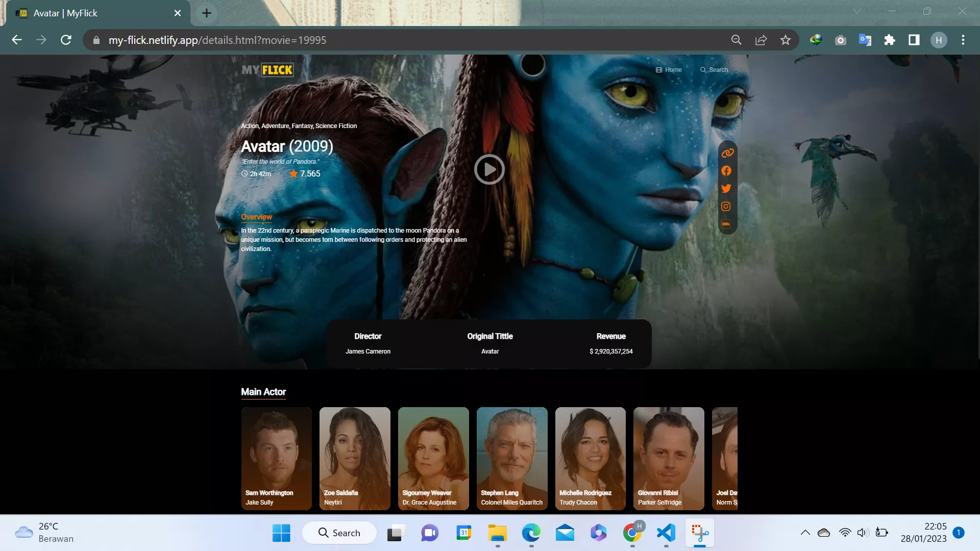The image size is (980, 551).
Task: Click the Main Actor heading
Action: pos(263,392)
